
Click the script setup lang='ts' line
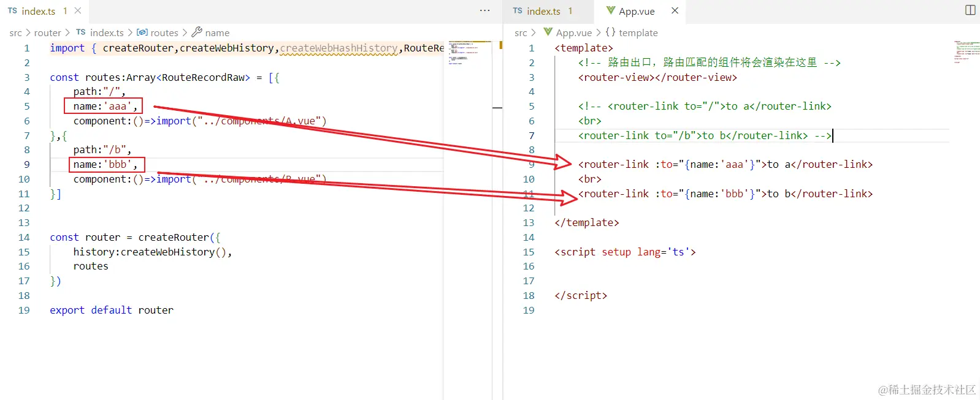[x=625, y=252]
